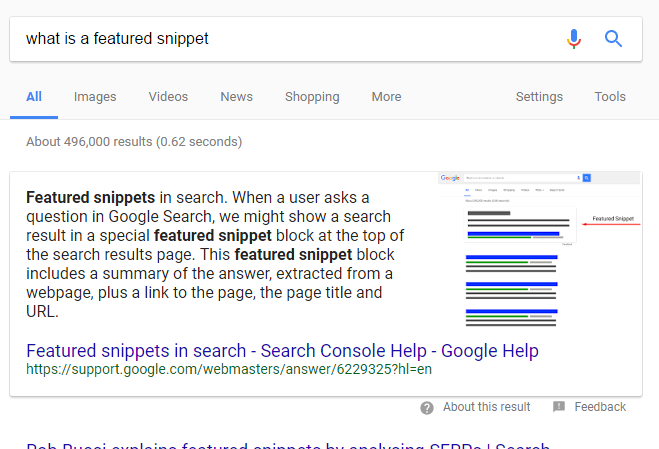Open the partially visible second search result
Viewport: 659px width, 449px height.
pyautogui.click(x=288, y=445)
